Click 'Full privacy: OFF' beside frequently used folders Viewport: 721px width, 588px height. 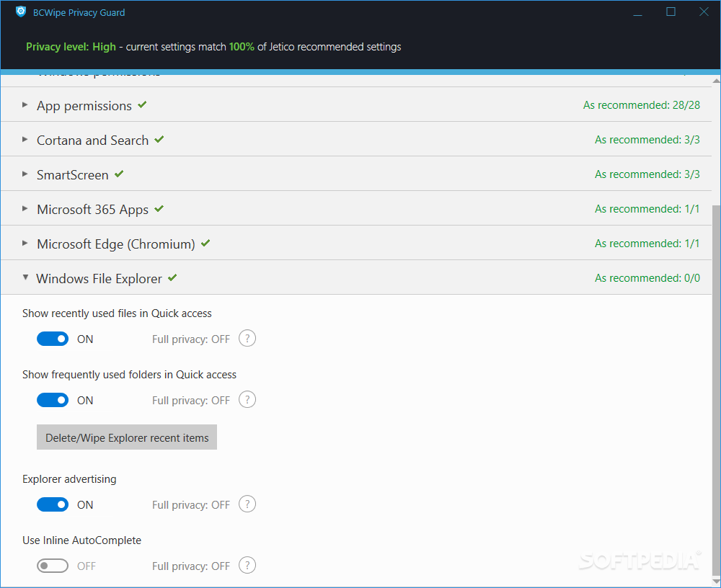(191, 401)
